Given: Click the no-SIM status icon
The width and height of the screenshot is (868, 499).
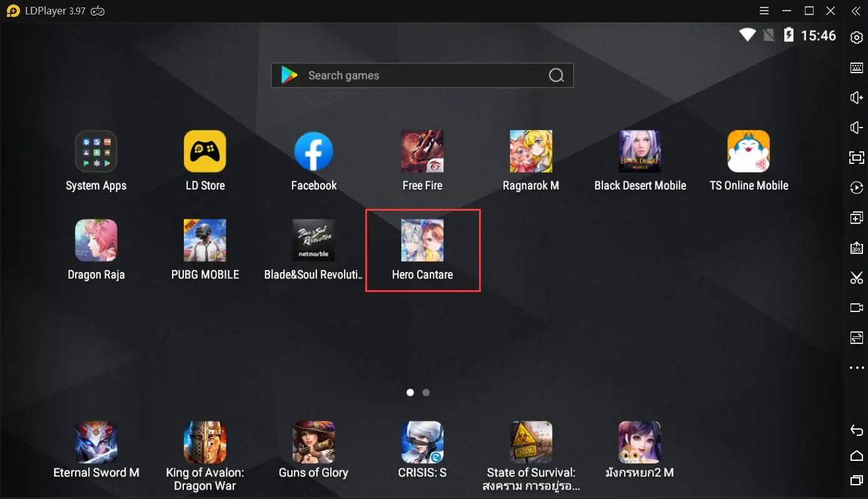Looking at the screenshot, I should (x=769, y=35).
